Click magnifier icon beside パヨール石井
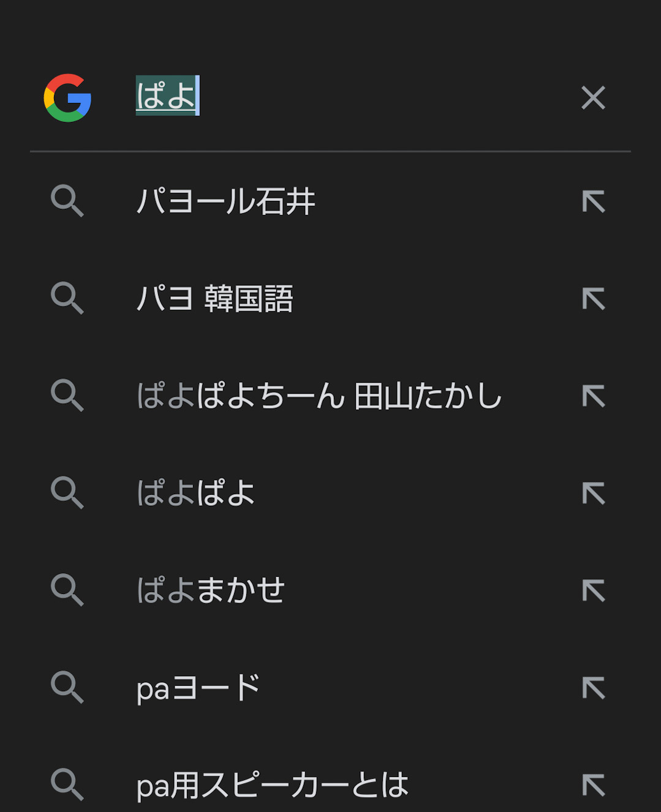661x812 pixels. coord(67,201)
